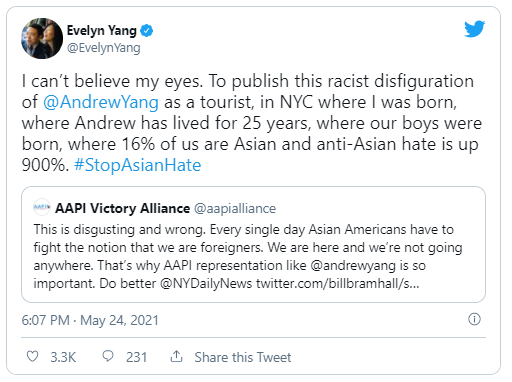Click the blue verified badge

(147, 31)
